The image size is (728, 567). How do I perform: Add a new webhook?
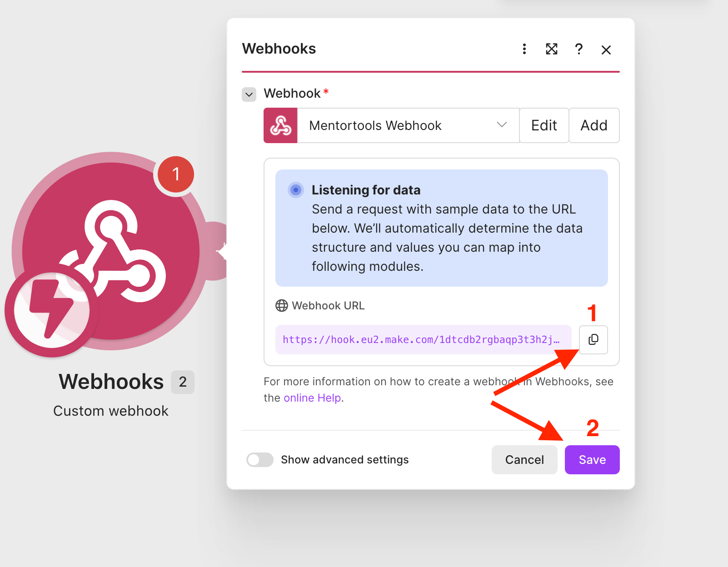pyautogui.click(x=594, y=125)
